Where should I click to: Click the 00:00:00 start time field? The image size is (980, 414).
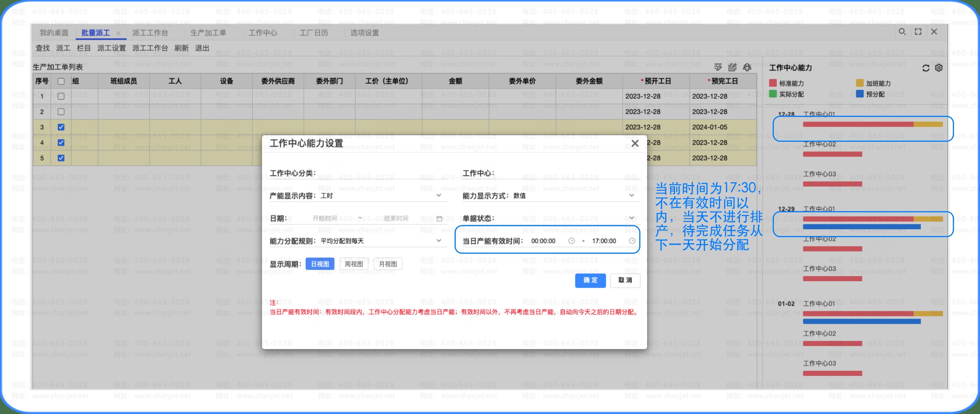pyautogui.click(x=543, y=241)
